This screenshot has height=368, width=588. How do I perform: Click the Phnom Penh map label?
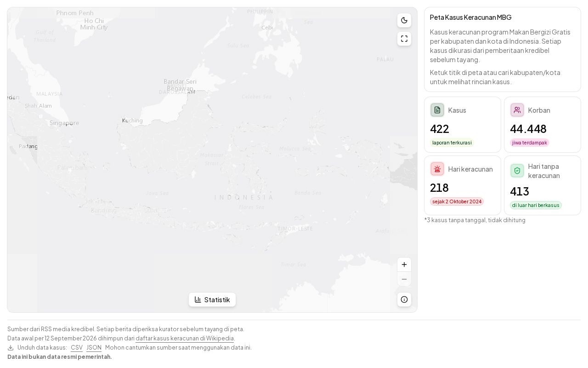tap(75, 13)
